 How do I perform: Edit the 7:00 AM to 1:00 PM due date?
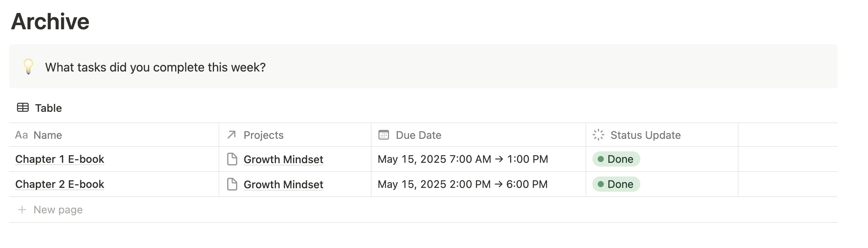point(463,159)
